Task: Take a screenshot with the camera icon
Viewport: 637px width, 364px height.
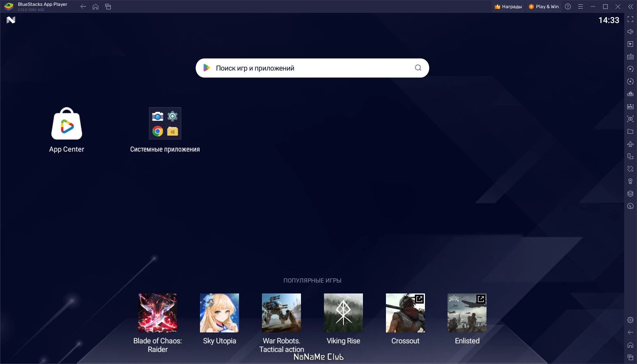Action: [630, 119]
